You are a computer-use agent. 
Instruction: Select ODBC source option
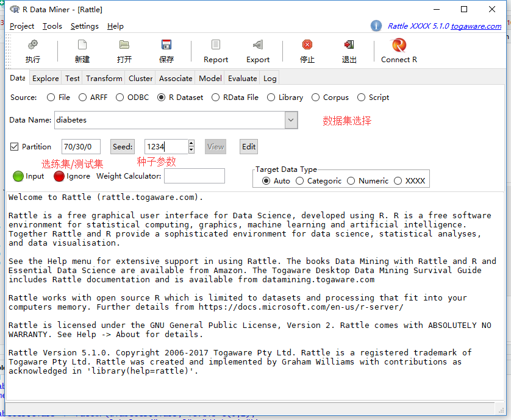[120, 98]
